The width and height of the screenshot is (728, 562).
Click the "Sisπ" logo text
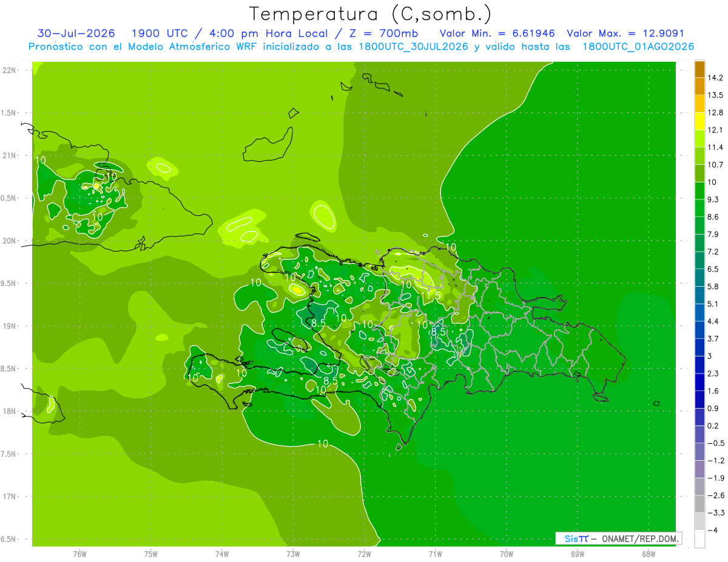pos(576,538)
